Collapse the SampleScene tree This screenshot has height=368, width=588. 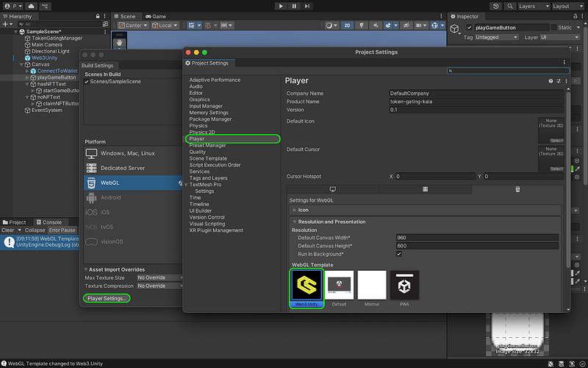[15, 32]
